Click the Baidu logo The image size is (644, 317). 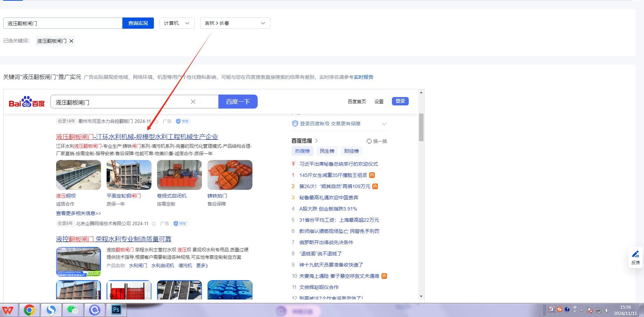[27, 102]
